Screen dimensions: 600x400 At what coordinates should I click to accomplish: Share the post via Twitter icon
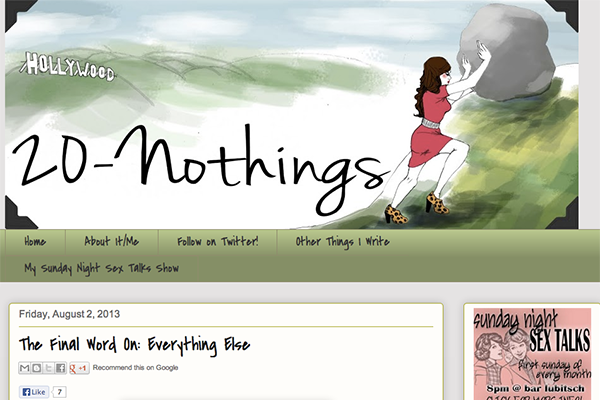(49, 368)
